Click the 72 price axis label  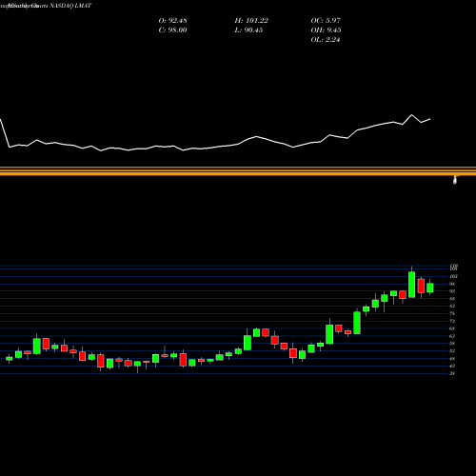tap(452, 321)
